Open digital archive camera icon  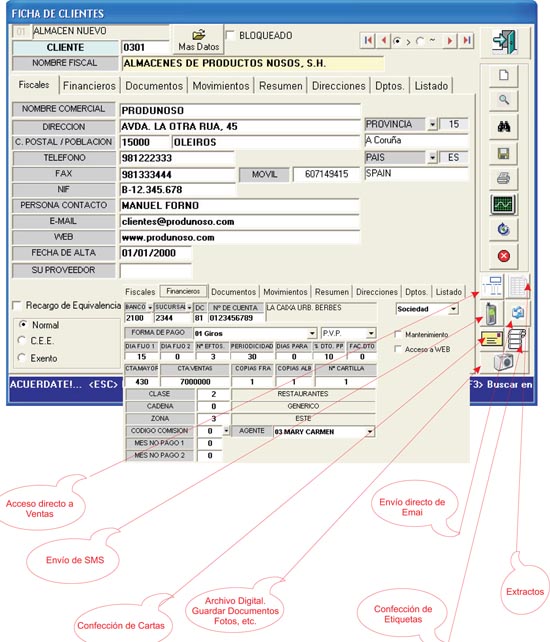click(x=503, y=362)
